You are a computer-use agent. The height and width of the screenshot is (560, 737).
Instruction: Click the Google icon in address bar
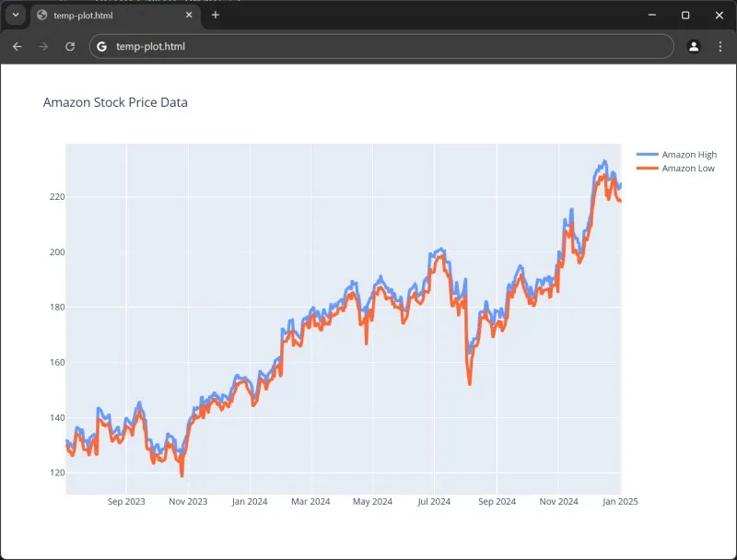101,46
